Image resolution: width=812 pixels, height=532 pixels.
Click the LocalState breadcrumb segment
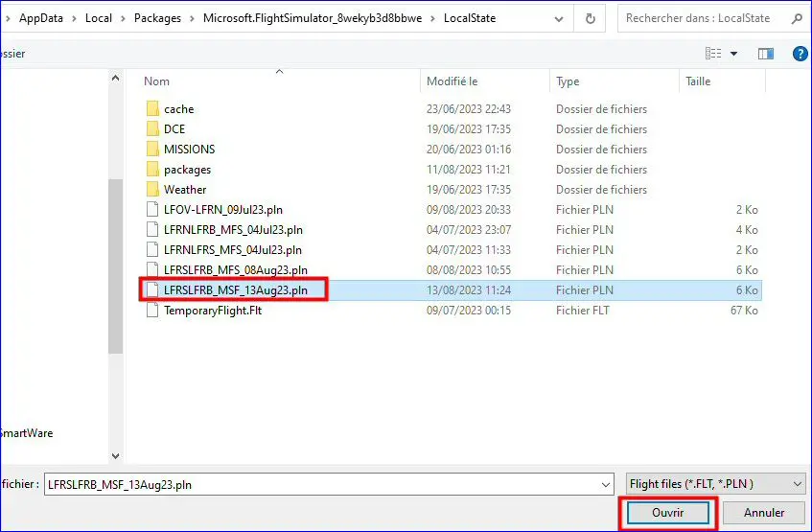click(470, 18)
